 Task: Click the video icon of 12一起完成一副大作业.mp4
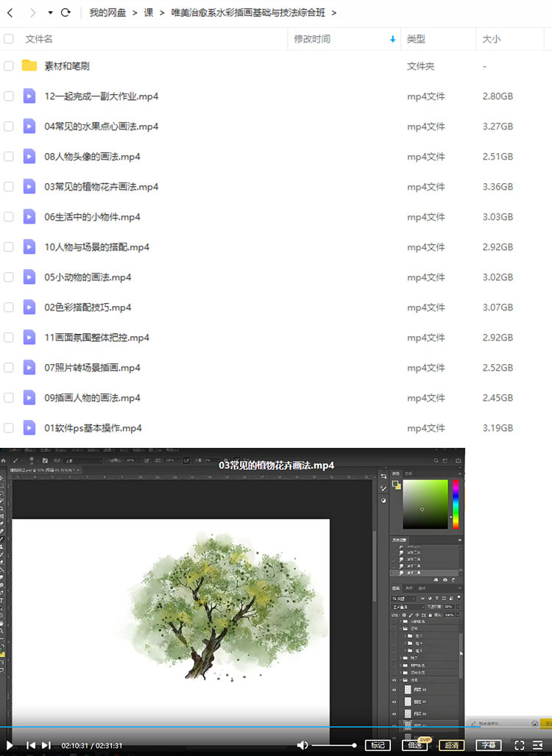(x=29, y=96)
